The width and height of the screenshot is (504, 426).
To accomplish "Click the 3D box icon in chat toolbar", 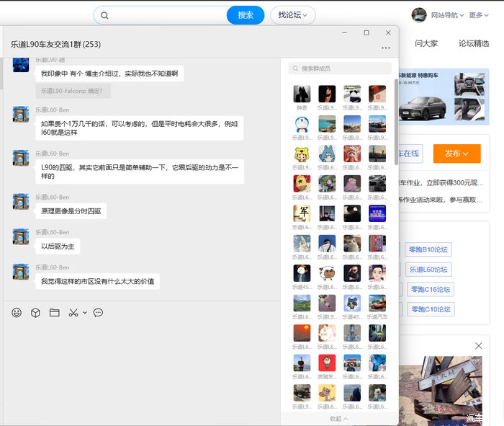I will point(35,313).
